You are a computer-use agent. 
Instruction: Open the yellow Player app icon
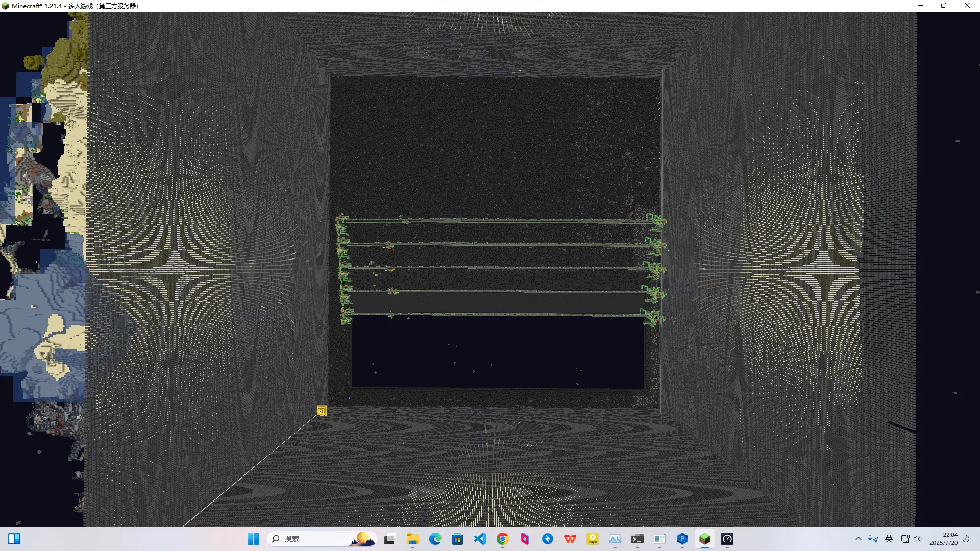(x=592, y=539)
